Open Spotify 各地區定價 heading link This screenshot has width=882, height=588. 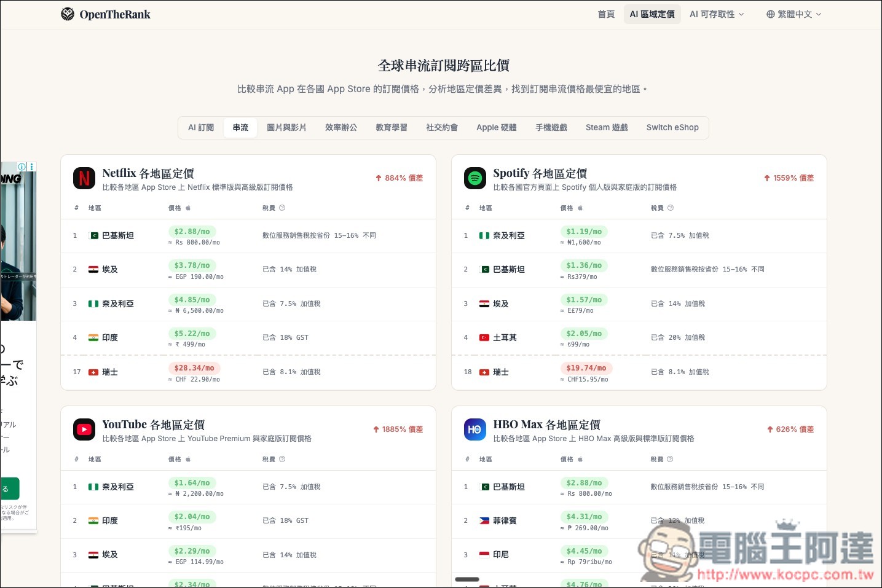click(x=540, y=173)
